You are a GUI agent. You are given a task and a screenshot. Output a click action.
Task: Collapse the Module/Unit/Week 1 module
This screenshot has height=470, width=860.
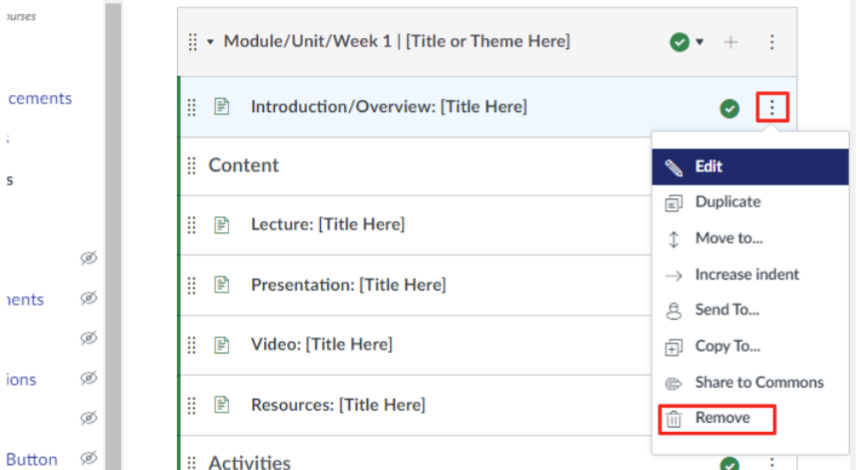pyautogui.click(x=211, y=42)
